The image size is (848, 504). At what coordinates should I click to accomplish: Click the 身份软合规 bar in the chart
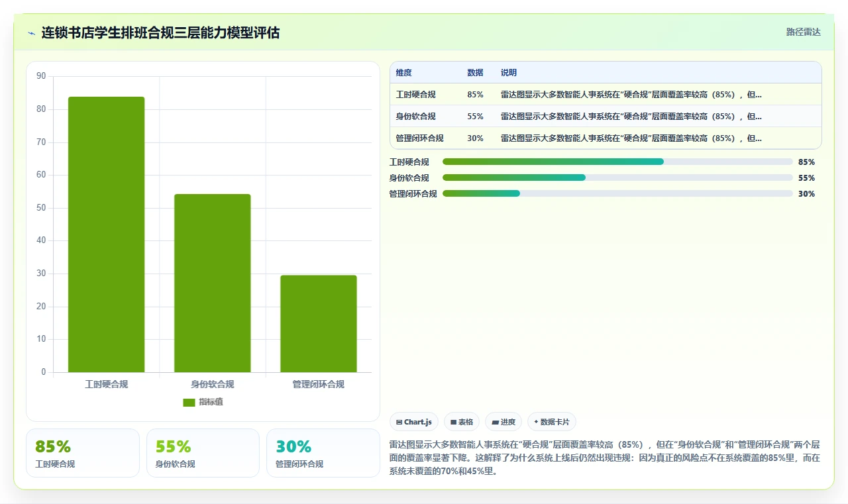pyautogui.click(x=212, y=283)
